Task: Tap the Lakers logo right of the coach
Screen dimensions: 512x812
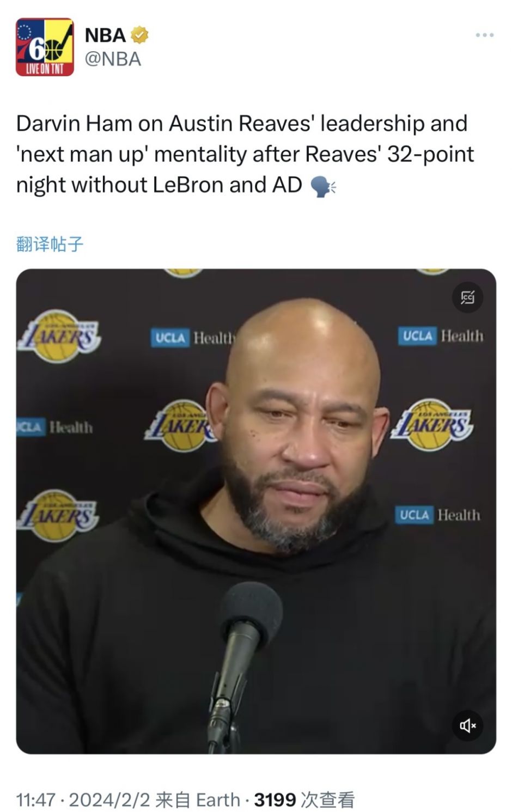Action: 431,425
